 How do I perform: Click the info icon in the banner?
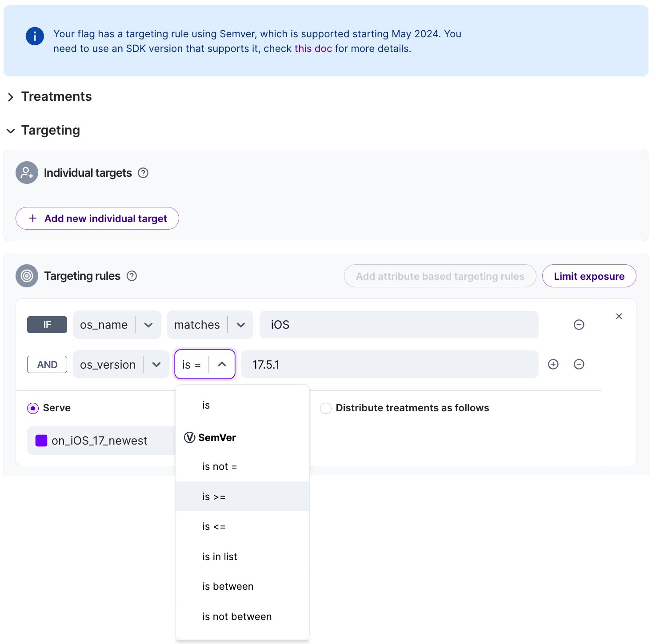pos(35,36)
